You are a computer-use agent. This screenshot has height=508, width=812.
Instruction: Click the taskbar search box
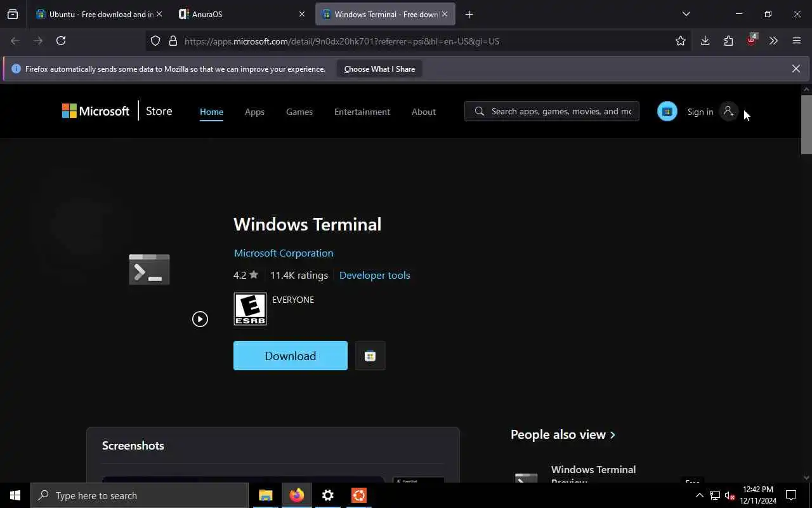coord(140,495)
